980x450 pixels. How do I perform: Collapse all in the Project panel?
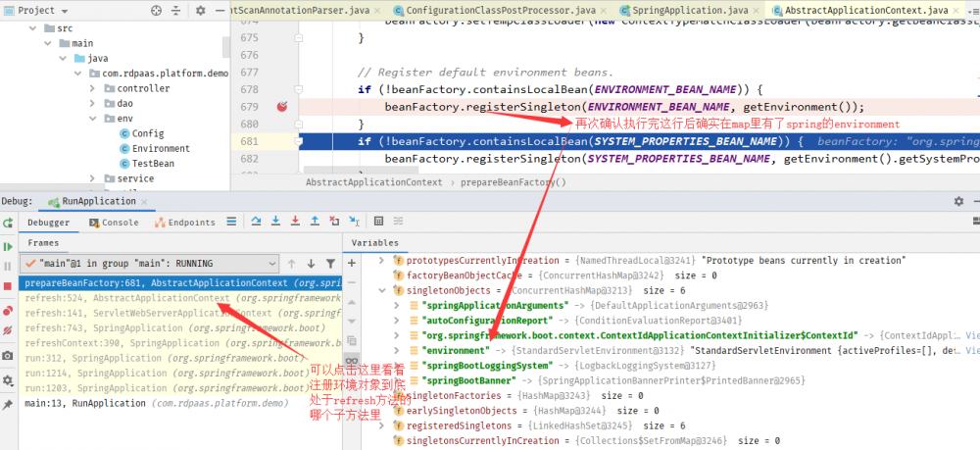click(175, 10)
